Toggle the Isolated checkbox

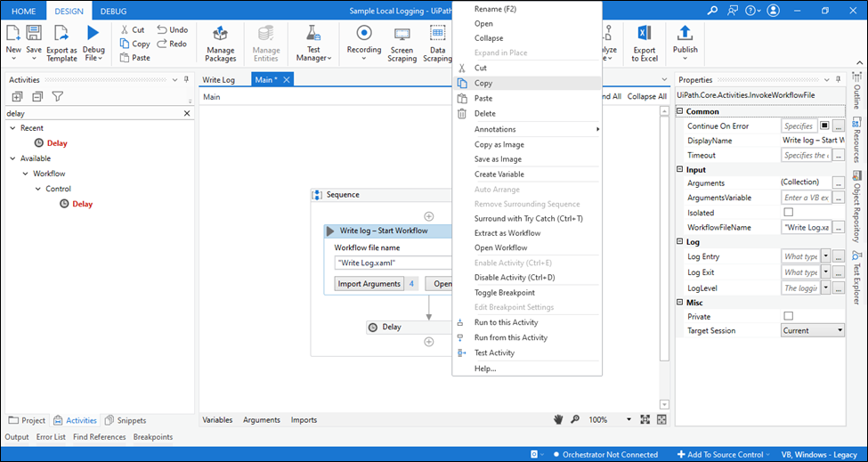click(x=789, y=213)
